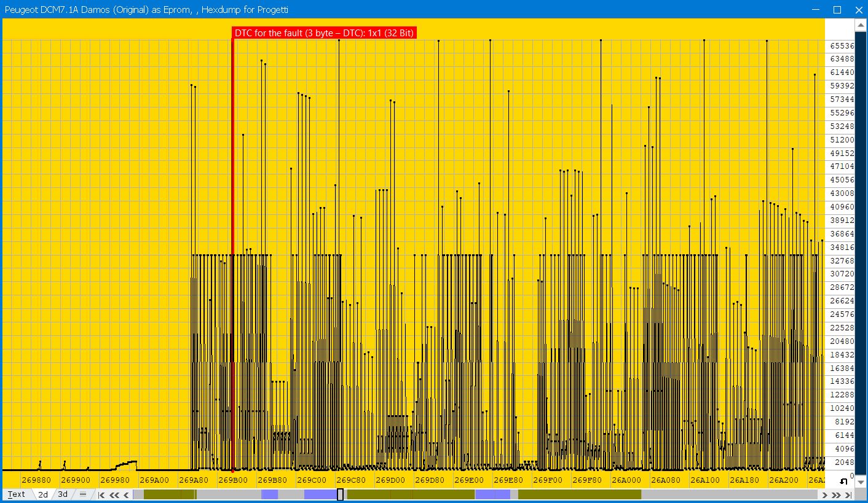Click the value axis label 2048

pos(844,462)
